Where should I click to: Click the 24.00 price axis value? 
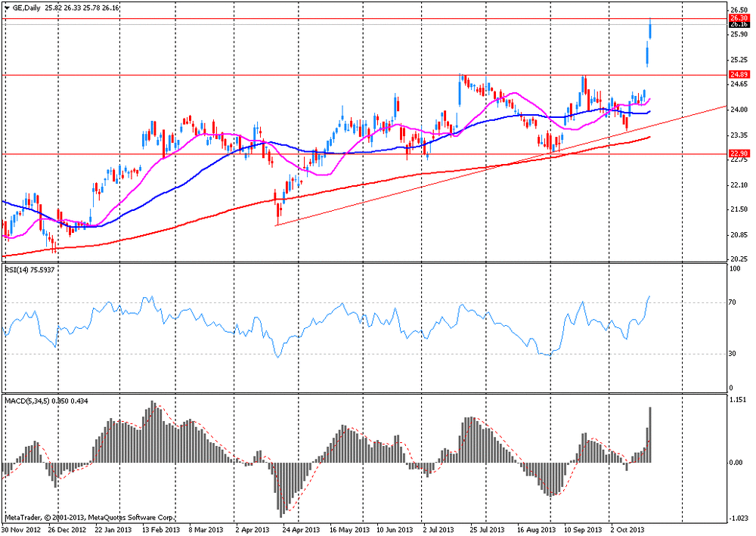coord(739,110)
